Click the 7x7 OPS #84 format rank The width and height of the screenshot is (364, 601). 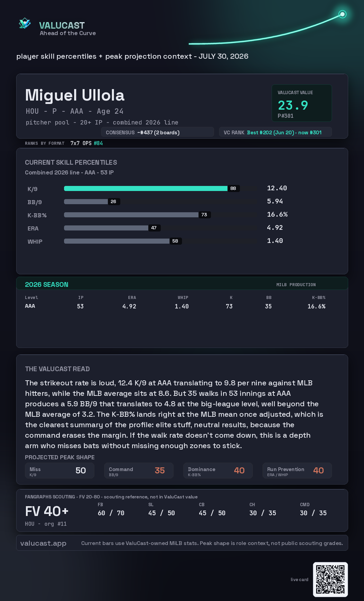tap(87, 143)
